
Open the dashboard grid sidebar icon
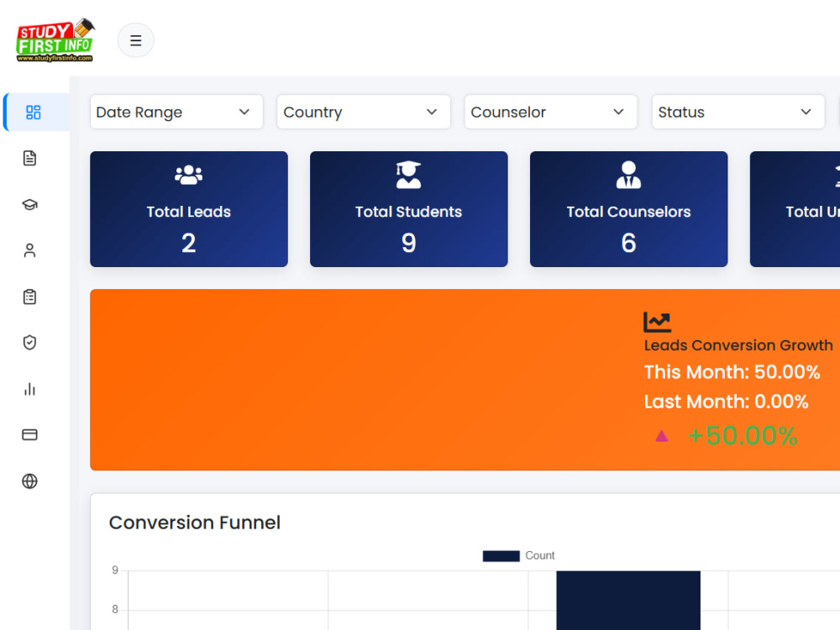coord(34,112)
